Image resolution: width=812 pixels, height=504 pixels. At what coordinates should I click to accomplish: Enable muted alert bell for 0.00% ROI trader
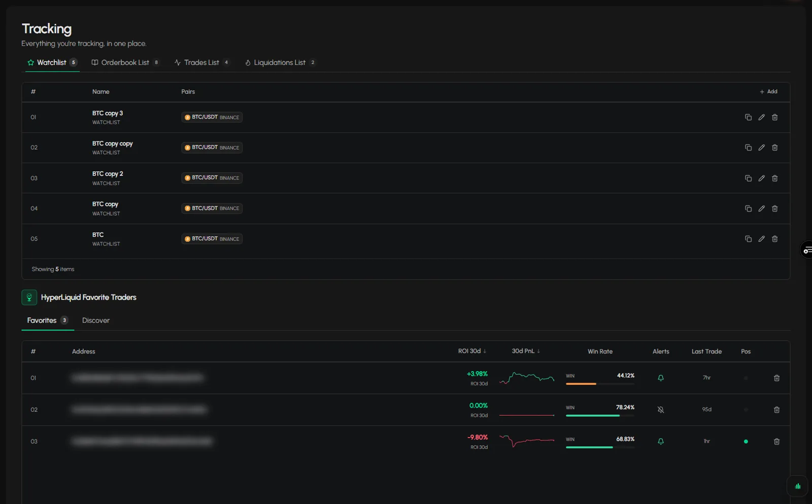(661, 410)
